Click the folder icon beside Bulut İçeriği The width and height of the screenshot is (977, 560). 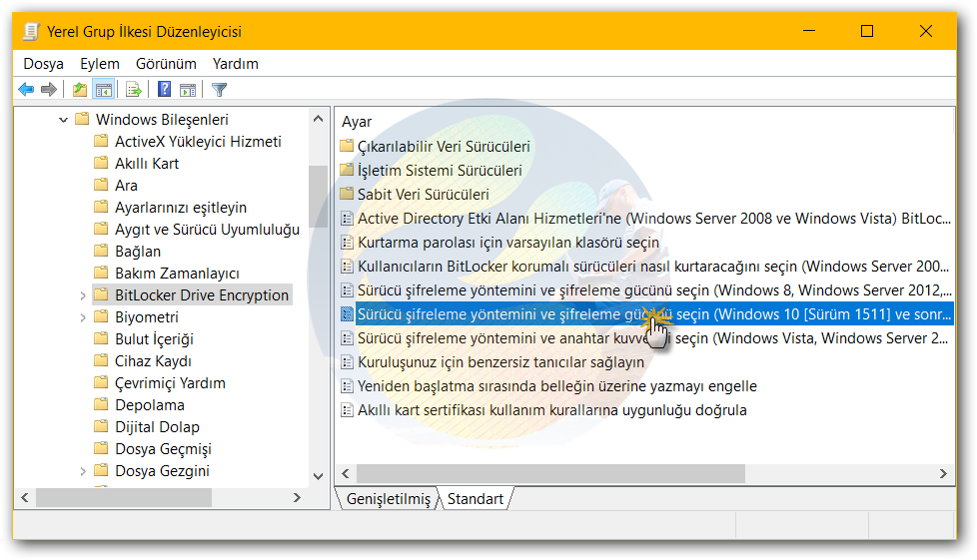[101, 338]
